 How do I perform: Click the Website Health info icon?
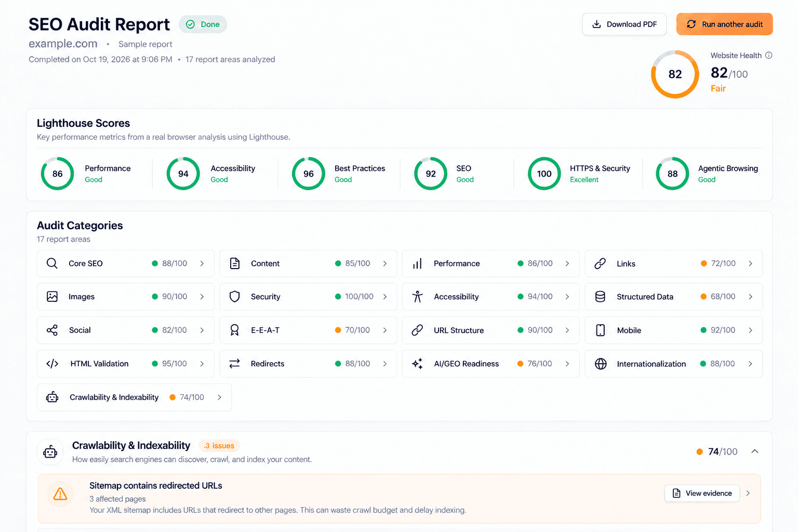click(x=769, y=56)
